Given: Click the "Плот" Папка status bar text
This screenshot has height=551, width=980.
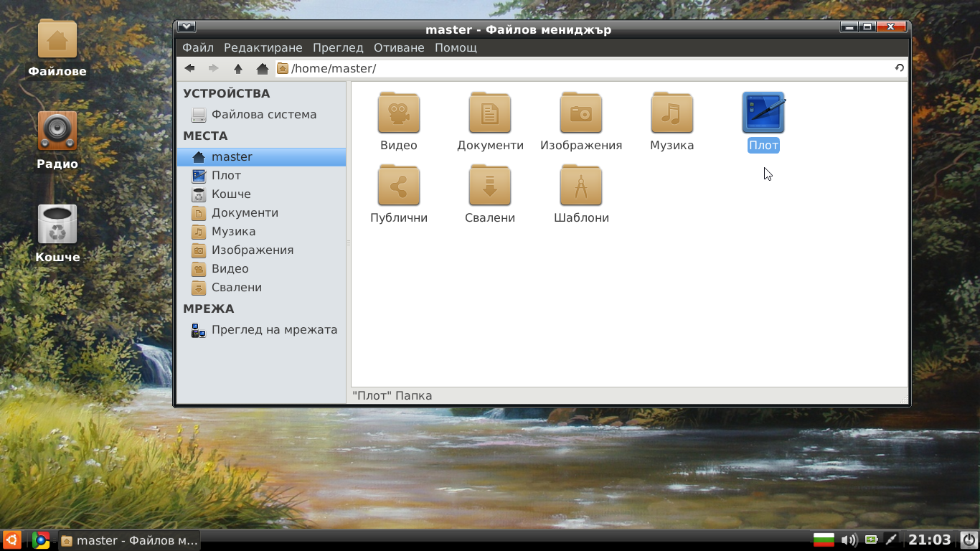Looking at the screenshot, I should [392, 396].
